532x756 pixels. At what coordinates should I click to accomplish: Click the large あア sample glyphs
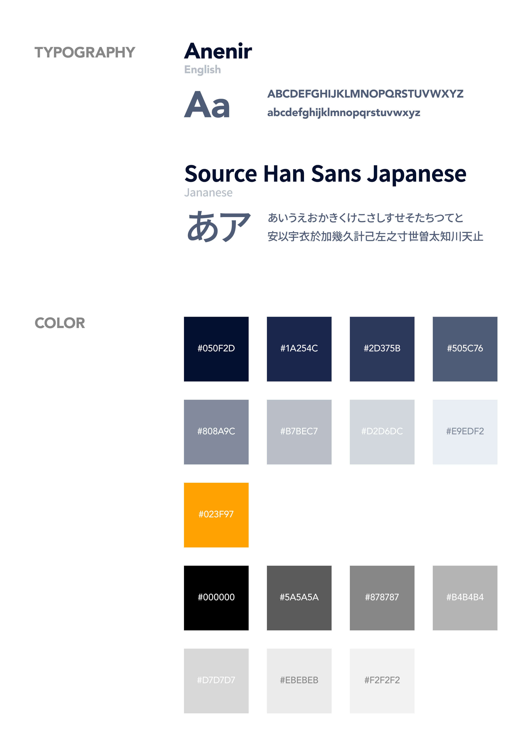pos(219,227)
